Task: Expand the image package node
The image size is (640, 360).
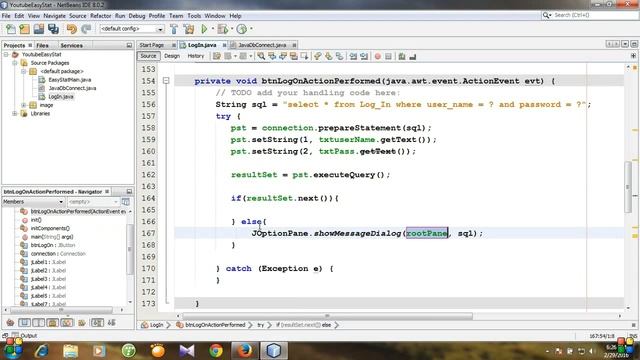Action: (x=24, y=105)
